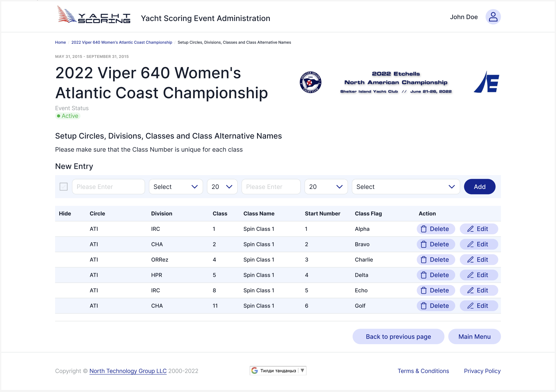The width and height of the screenshot is (556, 392).
Task: Click the Etchells E class logo
Action: pyautogui.click(x=487, y=82)
